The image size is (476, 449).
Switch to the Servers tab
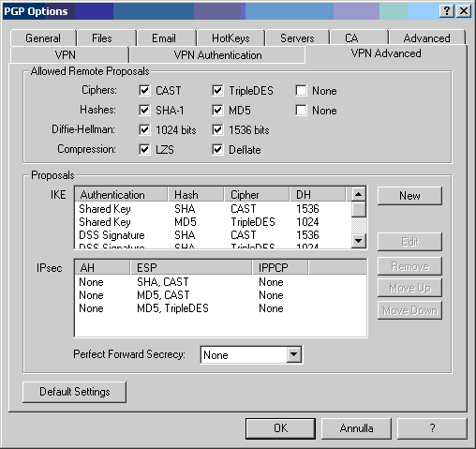tap(297, 38)
